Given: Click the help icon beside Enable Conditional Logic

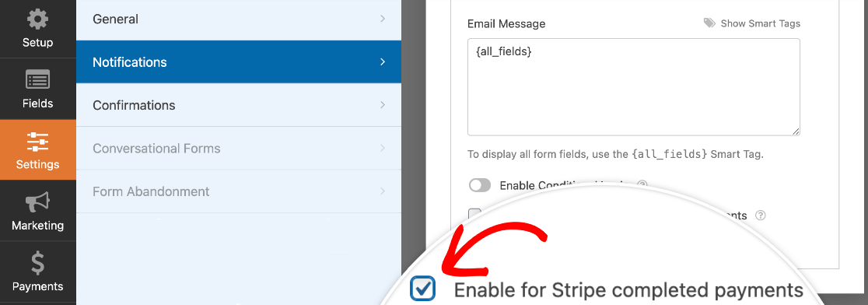Looking at the screenshot, I should click(642, 185).
